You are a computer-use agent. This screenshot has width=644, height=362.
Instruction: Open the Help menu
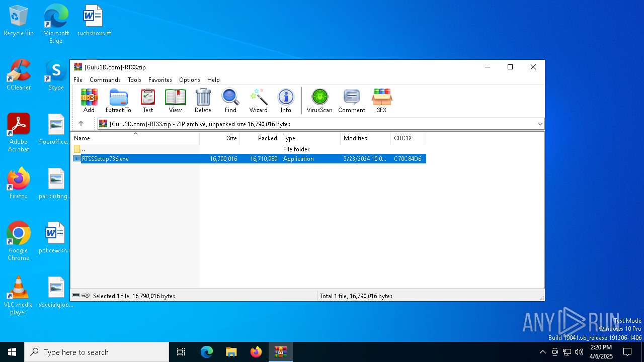pos(213,80)
